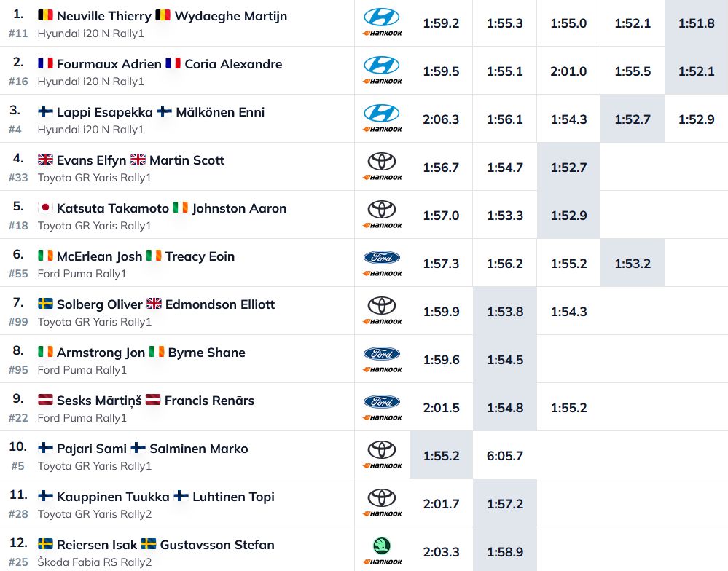Select co-driver Mälkönen Enni's name
Screen dimensions: 728x571
[220, 112]
